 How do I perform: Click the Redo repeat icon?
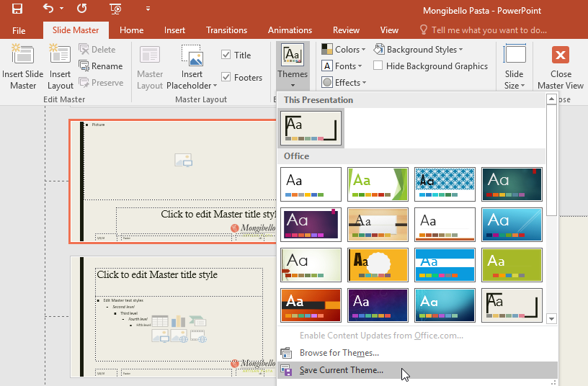tap(81, 9)
